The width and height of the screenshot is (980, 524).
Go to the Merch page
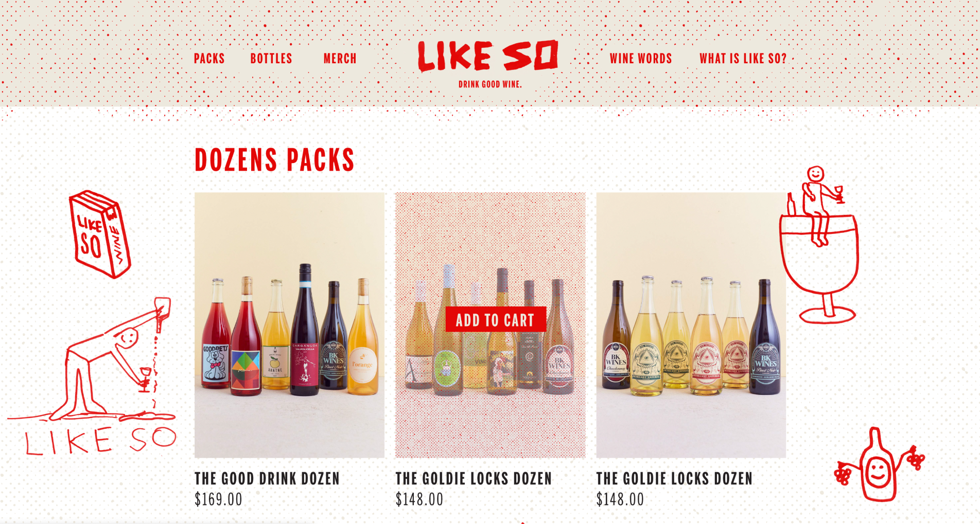click(x=340, y=59)
